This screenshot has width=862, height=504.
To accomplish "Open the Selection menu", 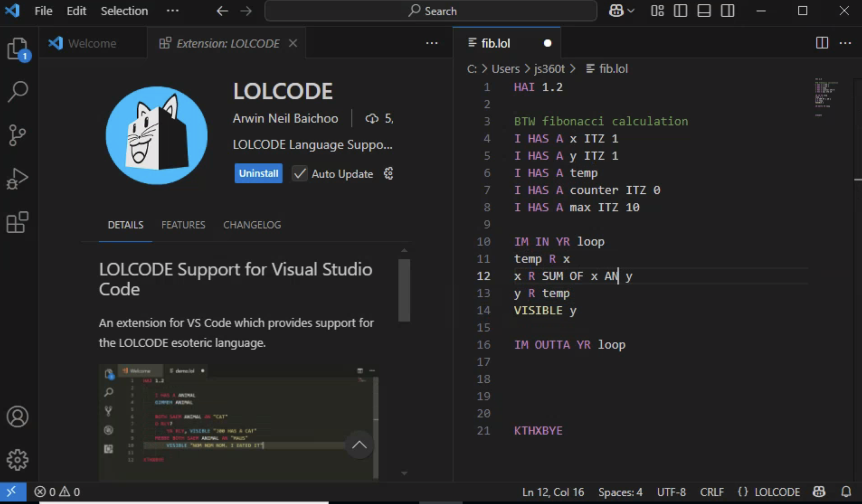I will 124,11.
